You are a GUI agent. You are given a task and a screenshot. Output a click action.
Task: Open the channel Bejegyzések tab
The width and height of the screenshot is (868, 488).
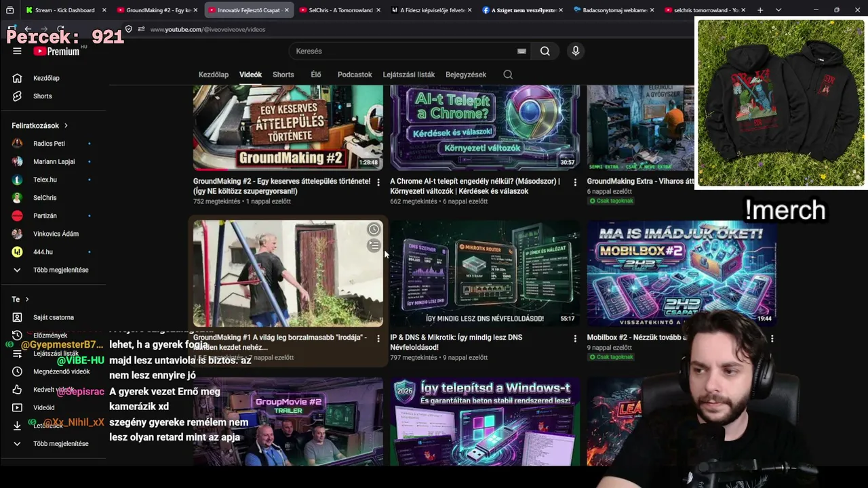click(x=466, y=75)
